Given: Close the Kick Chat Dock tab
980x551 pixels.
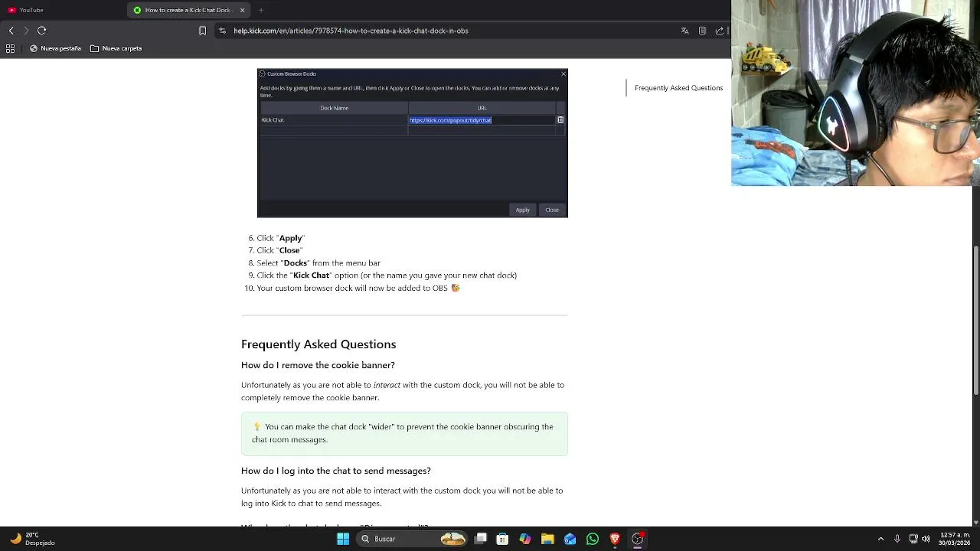Looking at the screenshot, I should (243, 10).
